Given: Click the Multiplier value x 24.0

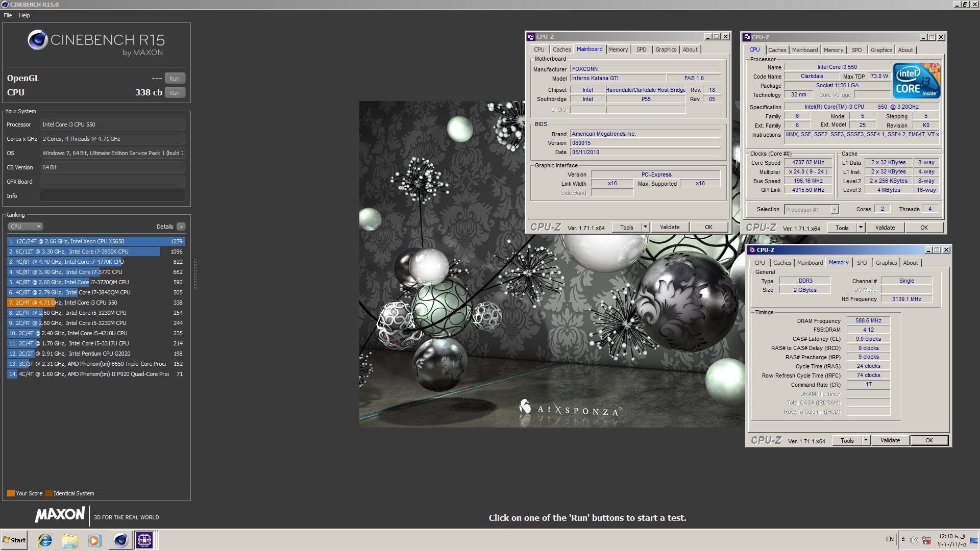Looking at the screenshot, I should tap(808, 172).
